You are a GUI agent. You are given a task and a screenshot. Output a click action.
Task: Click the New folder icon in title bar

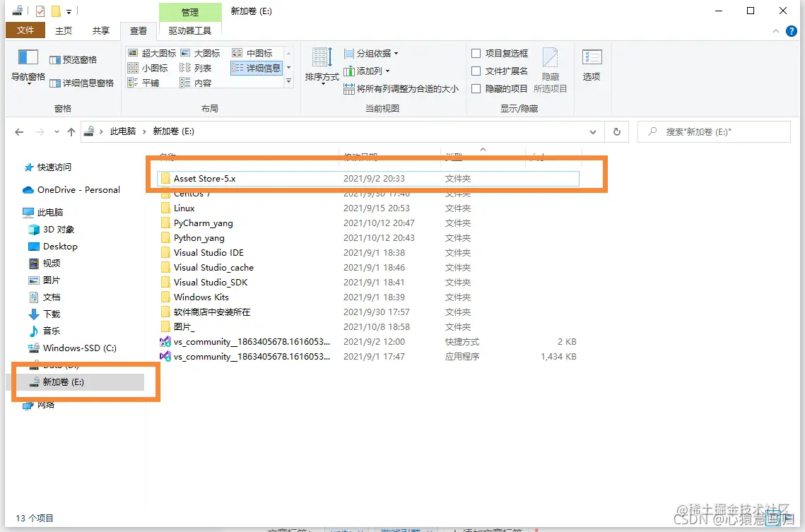56,11
